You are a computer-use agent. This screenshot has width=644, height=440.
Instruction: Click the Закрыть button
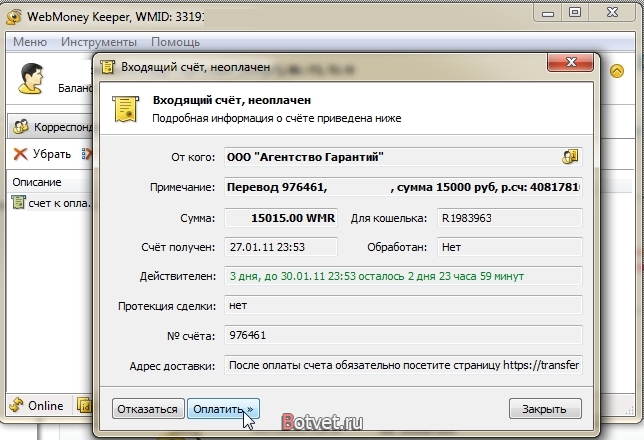coord(545,409)
